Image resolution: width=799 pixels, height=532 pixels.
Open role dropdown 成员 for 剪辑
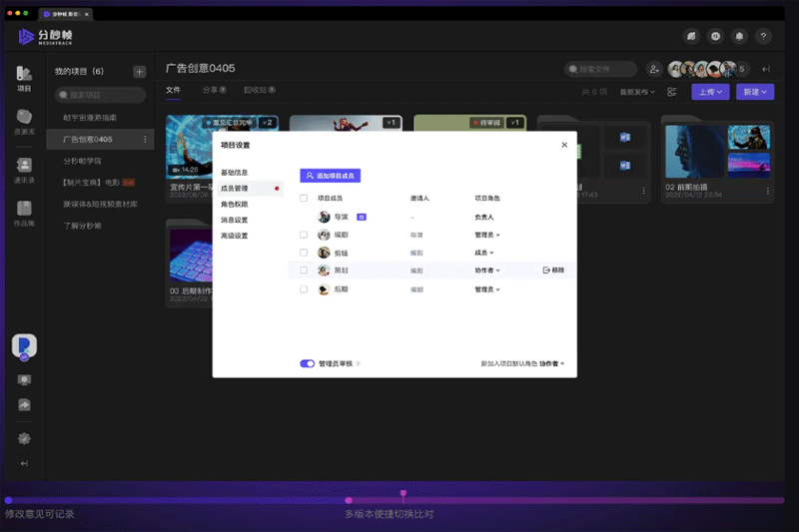[484, 253]
